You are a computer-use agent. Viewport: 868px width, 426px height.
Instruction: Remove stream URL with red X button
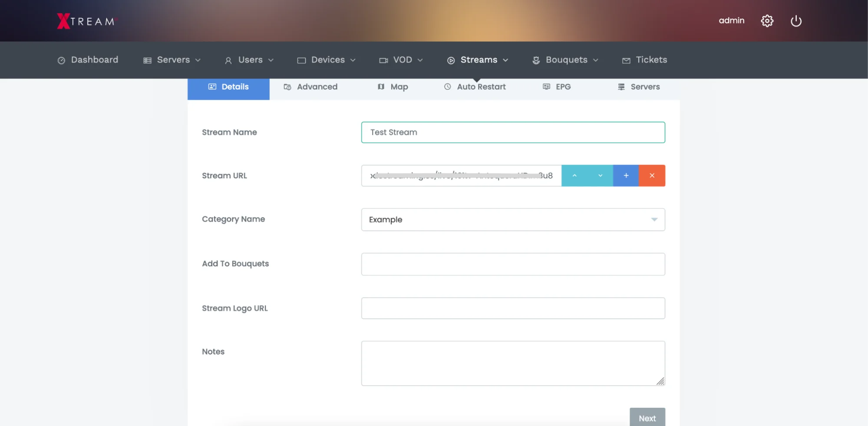(x=652, y=176)
